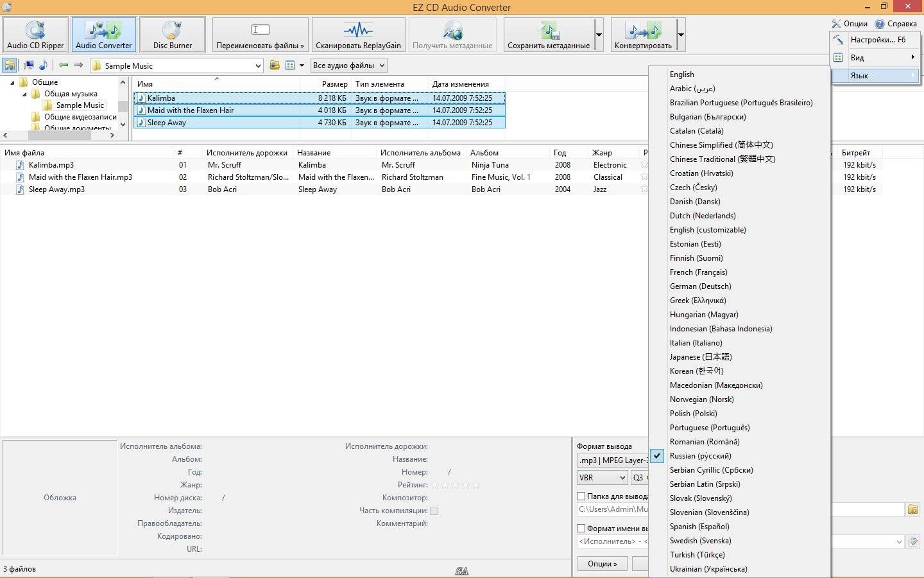Open the Audio CD Ripper mode
Screen dimensions: 924x578
tap(35, 35)
